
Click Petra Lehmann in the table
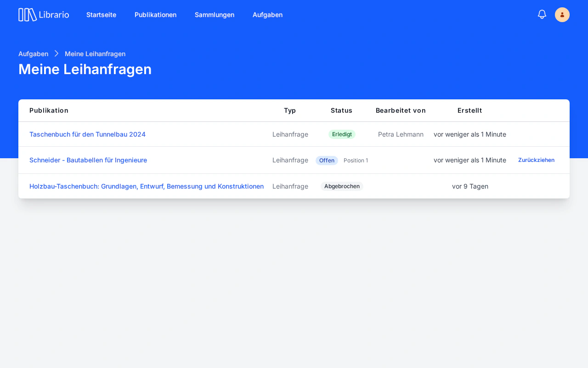[x=401, y=134]
